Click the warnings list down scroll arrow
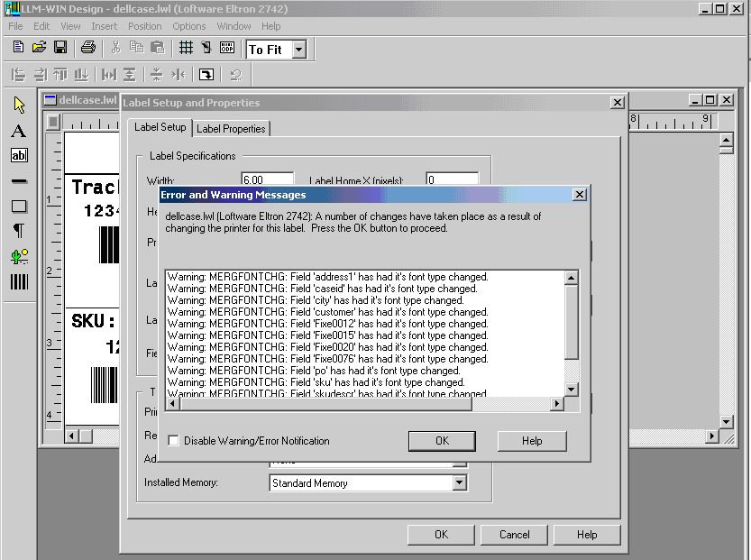 pyautogui.click(x=571, y=390)
